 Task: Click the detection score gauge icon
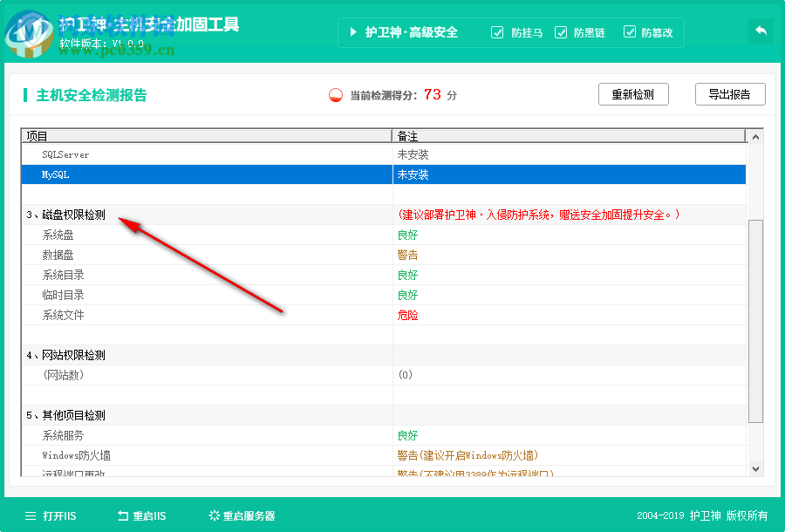click(335, 93)
